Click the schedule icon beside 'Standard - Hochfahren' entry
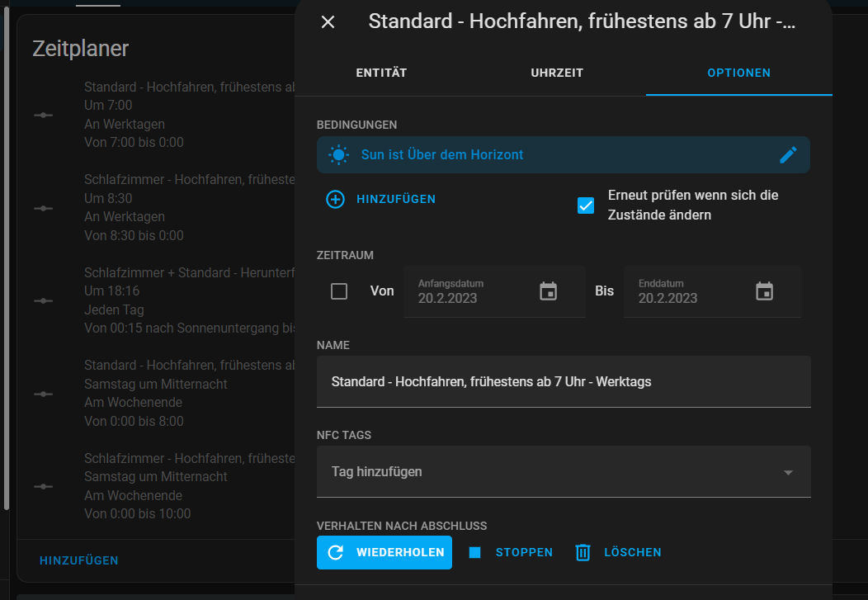Screen dimensions: 868x600 pos(42,116)
